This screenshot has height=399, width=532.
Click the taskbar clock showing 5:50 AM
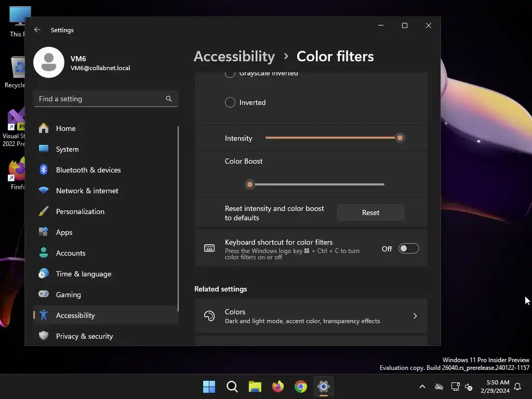[x=495, y=387]
